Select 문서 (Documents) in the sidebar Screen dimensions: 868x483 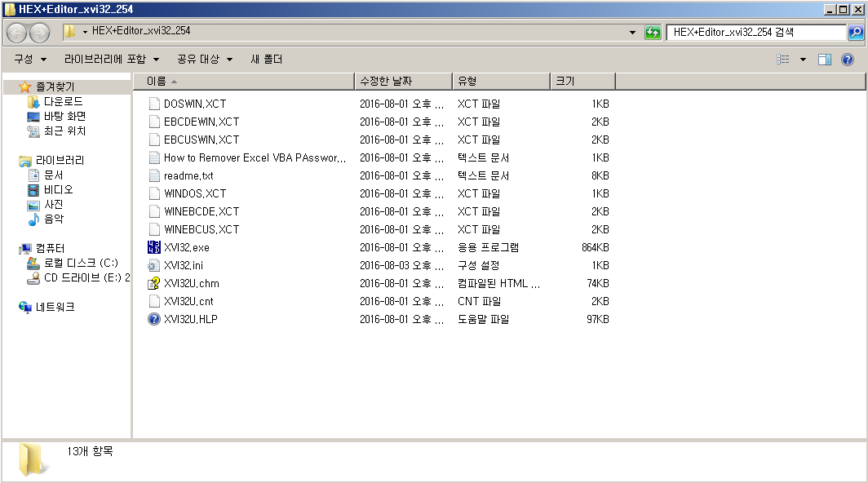(54, 175)
